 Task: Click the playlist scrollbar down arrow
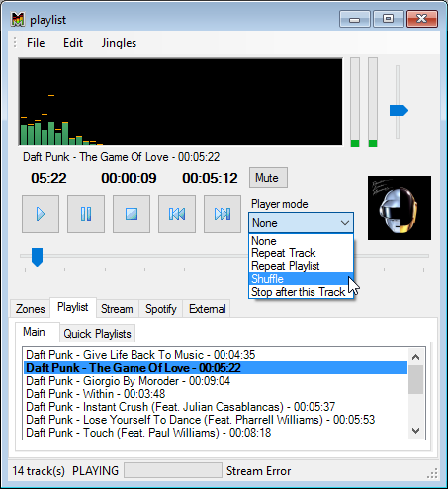click(x=416, y=431)
